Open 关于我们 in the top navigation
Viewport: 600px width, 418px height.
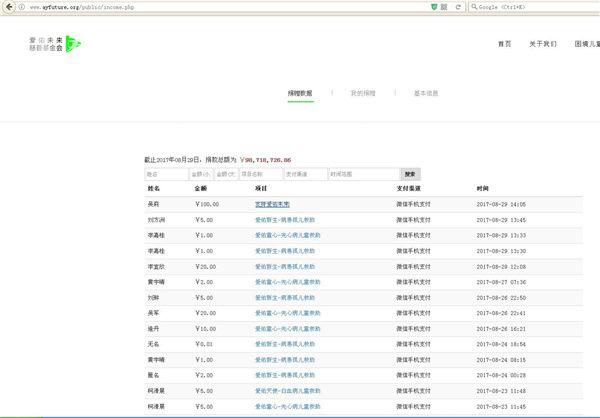click(543, 44)
